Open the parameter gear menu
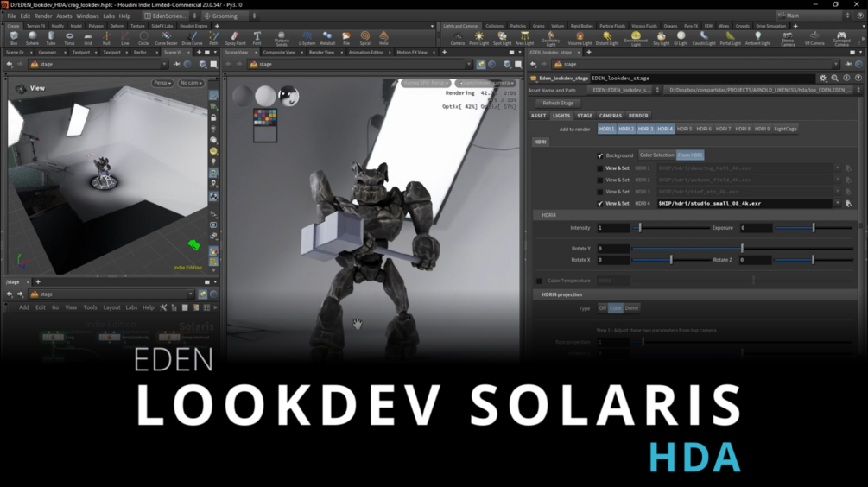 [823, 78]
